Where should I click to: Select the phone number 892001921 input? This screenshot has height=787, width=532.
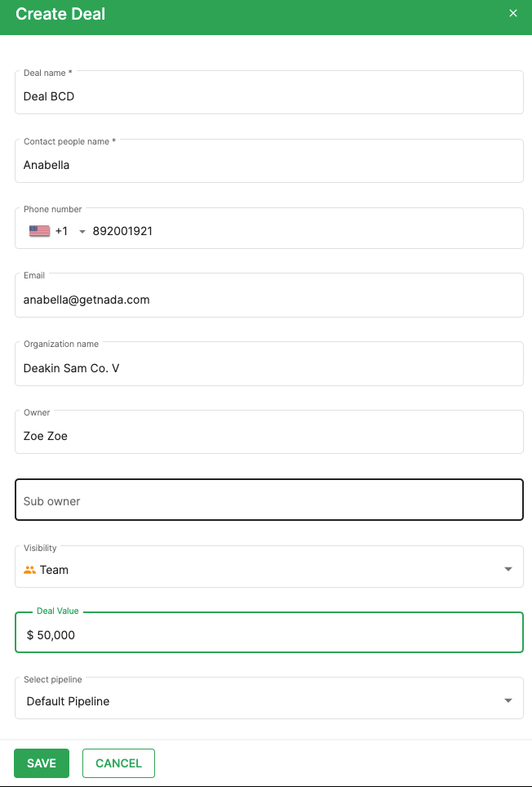point(305,231)
